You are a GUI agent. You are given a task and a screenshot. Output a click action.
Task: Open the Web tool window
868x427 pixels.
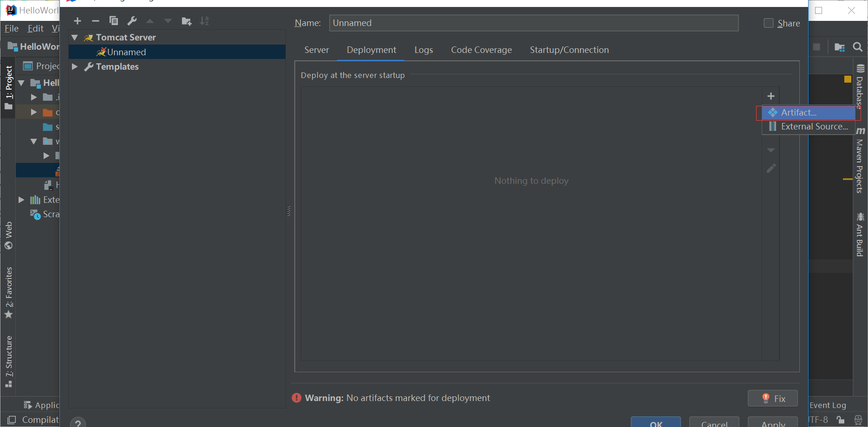pyautogui.click(x=8, y=235)
